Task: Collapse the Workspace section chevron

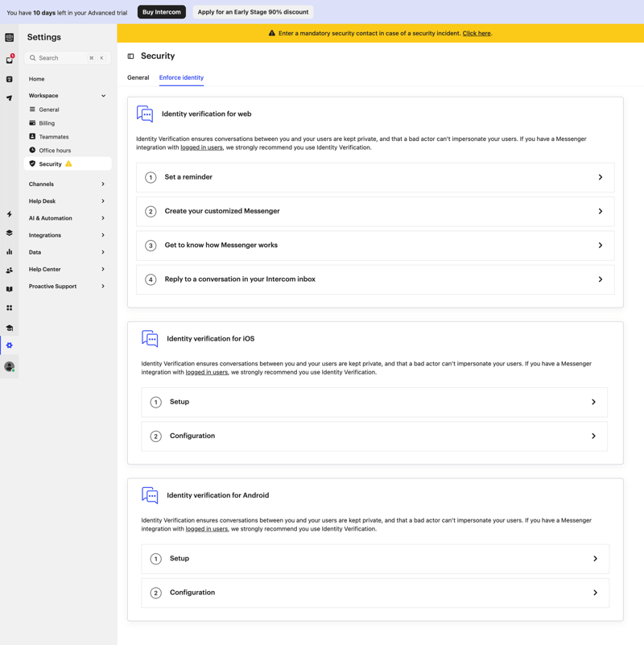Action: tap(103, 95)
